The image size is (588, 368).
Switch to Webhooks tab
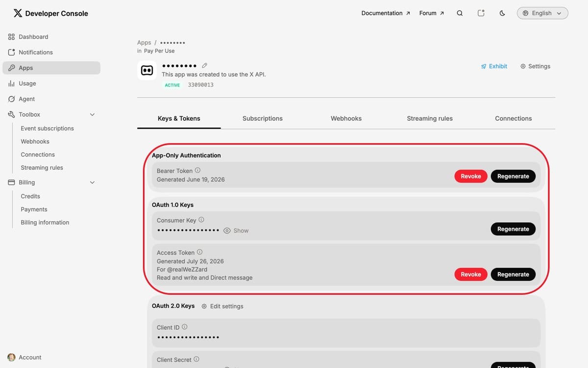point(346,118)
